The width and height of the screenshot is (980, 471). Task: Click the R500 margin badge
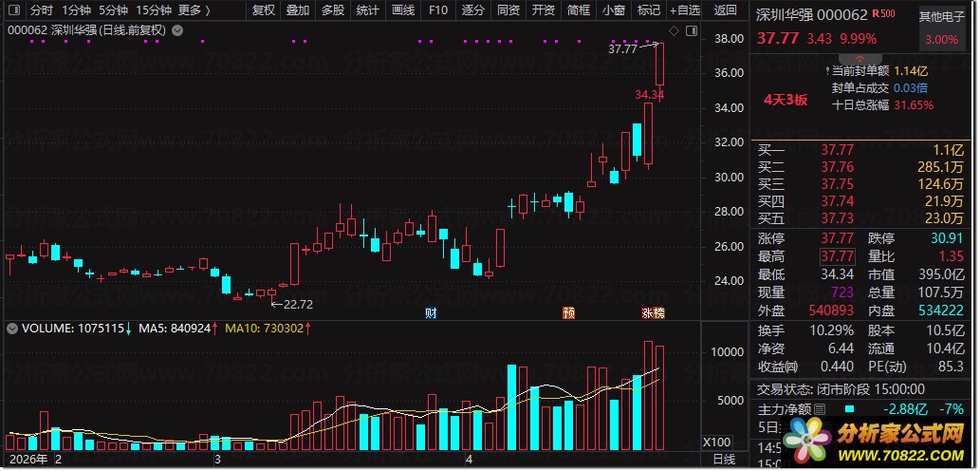point(883,13)
